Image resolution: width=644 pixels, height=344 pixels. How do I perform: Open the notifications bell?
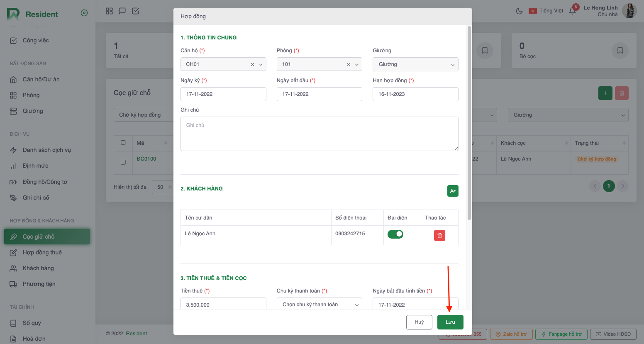click(x=572, y=11)
